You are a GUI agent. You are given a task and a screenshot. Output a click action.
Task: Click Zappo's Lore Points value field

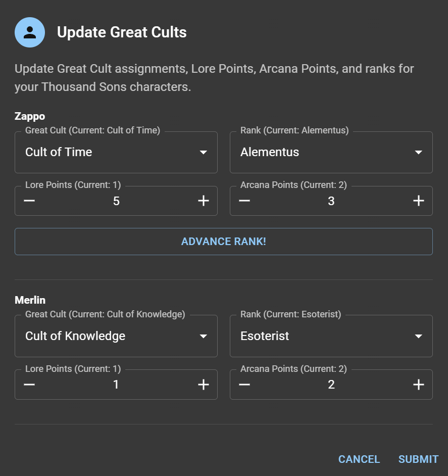pos(116,201)
